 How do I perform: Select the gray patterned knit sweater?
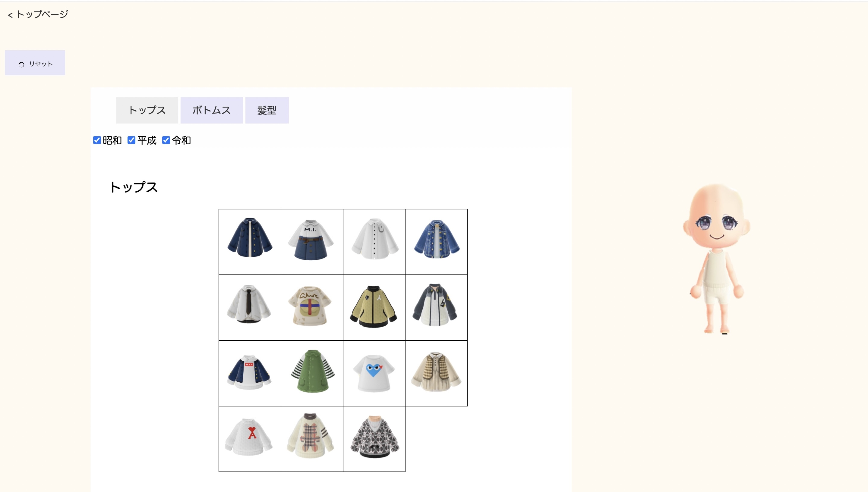click(x=374, y=439)
